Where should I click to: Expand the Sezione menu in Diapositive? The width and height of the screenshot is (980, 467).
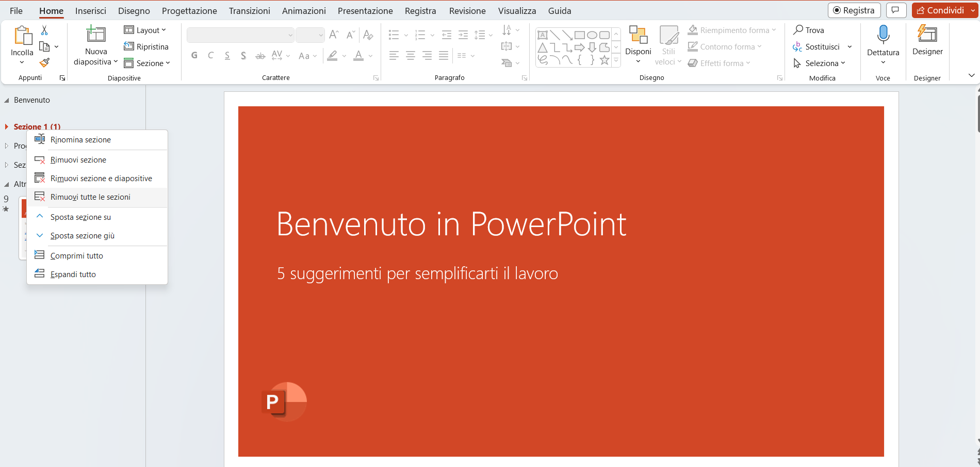(x=148, y=63)
